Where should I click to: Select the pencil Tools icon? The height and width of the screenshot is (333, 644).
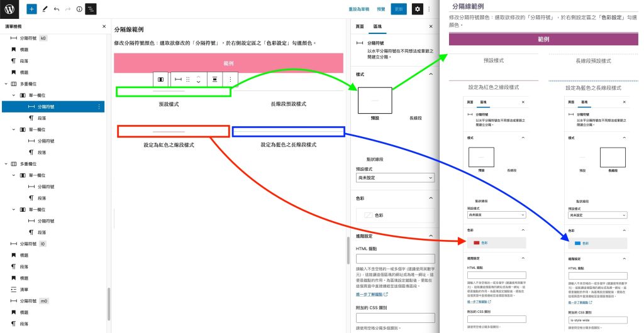tap(45, 9)
